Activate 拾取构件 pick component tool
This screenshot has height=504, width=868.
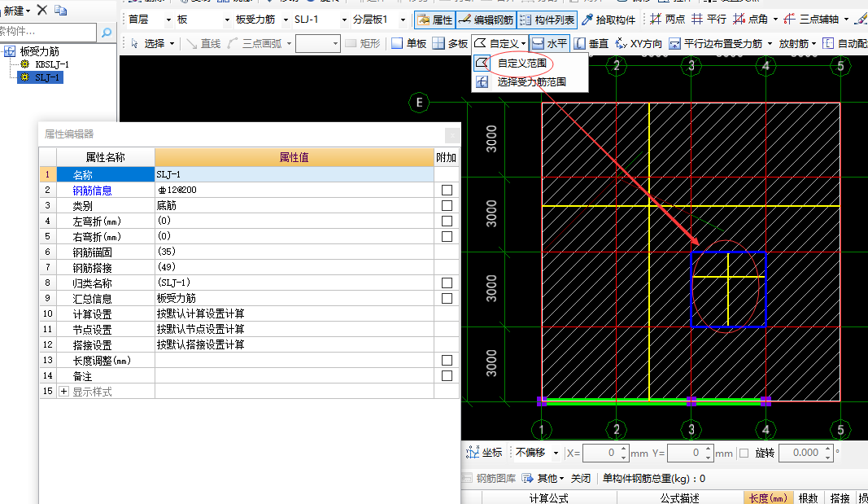[608, 20]
